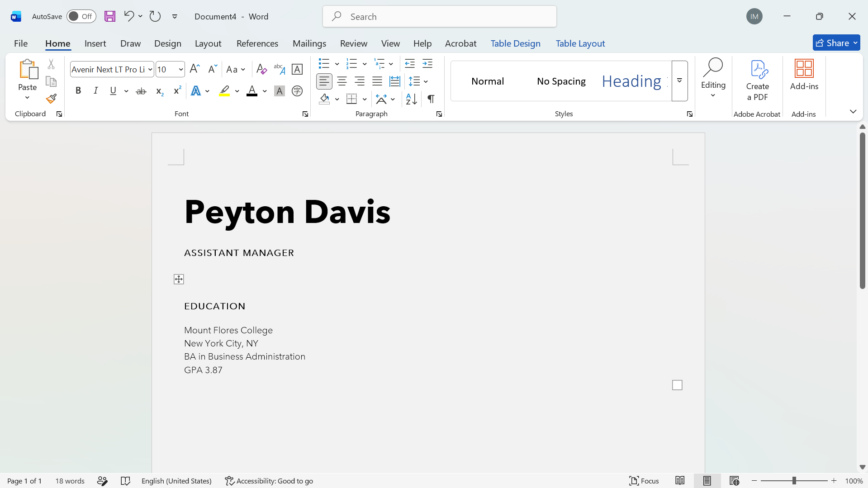Switch to the Insert tab
Screen dimensions: 868x488
tap(95, 43)
